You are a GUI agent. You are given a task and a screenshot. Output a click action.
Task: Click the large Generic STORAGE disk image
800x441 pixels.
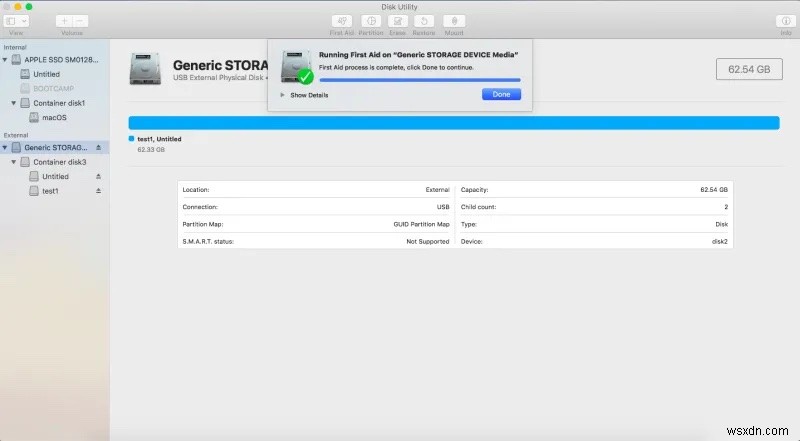click(x=145, y=68)
